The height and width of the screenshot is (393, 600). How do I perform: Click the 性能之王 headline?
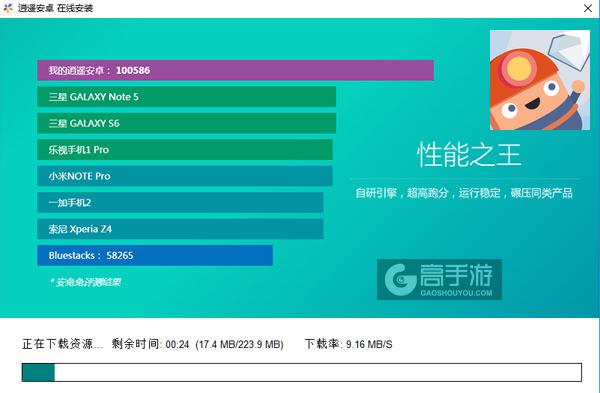click(x=469, y=155)
